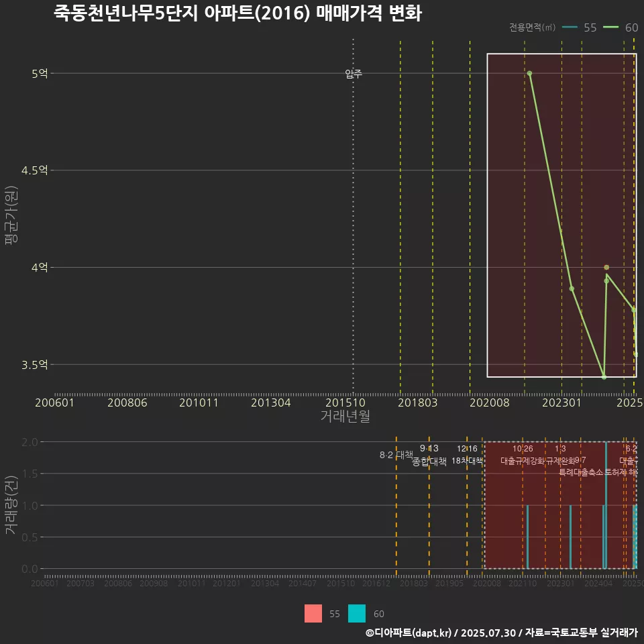Click the green 60 line key in top legend
Viewport: 644px width, 644px height.
(x=610, y=28)
